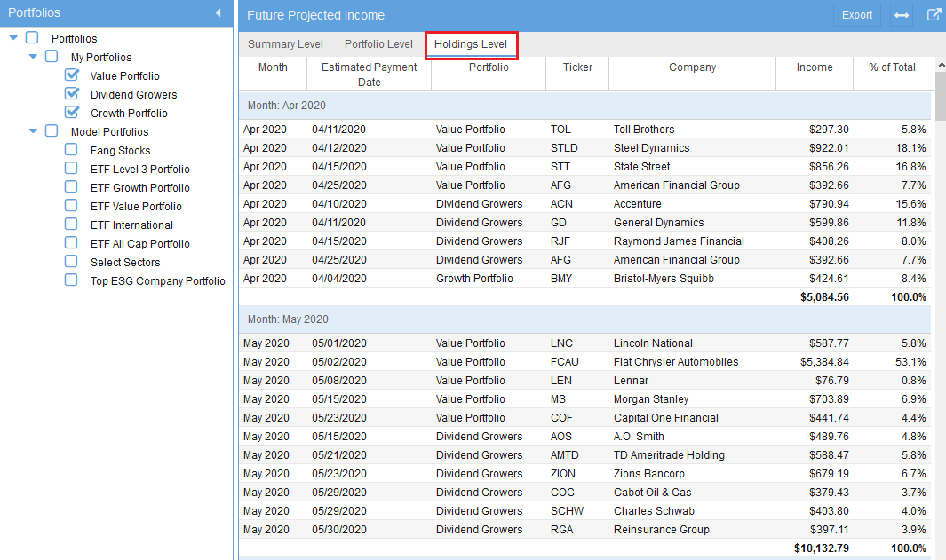Collapse the My Portfolios tree node
This screenshot has width=946, height=560.
33,57
